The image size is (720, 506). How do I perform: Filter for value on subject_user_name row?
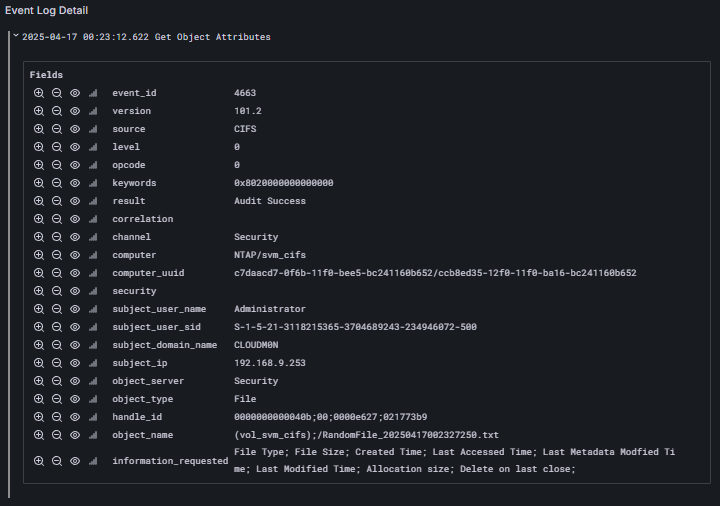click(39, 309)
